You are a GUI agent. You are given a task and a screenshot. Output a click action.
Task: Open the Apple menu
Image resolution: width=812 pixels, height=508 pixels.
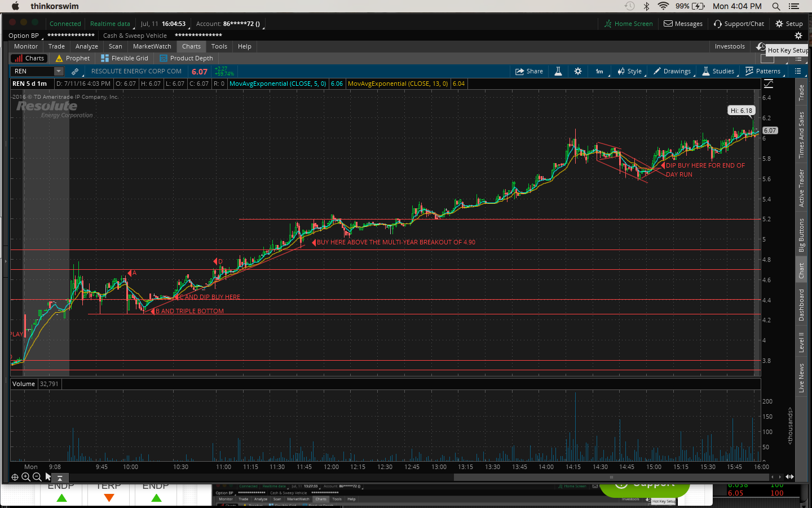(15, 6)
